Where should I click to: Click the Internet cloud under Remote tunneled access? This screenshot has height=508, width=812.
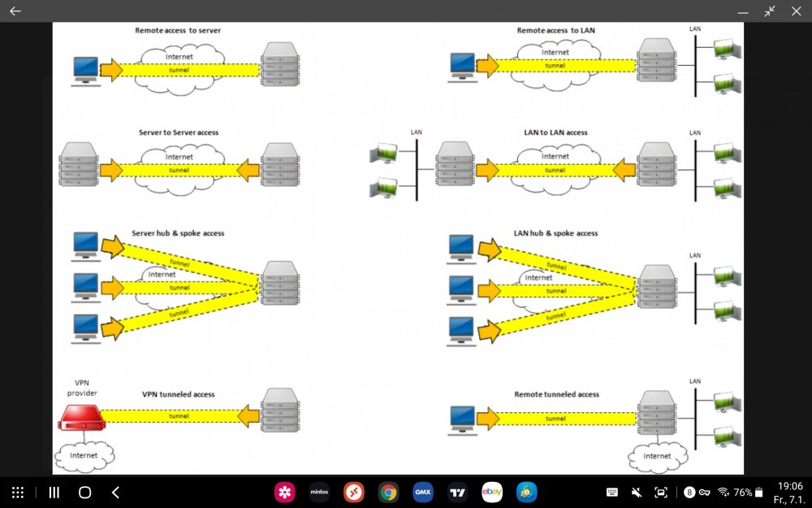click(657, 457)
